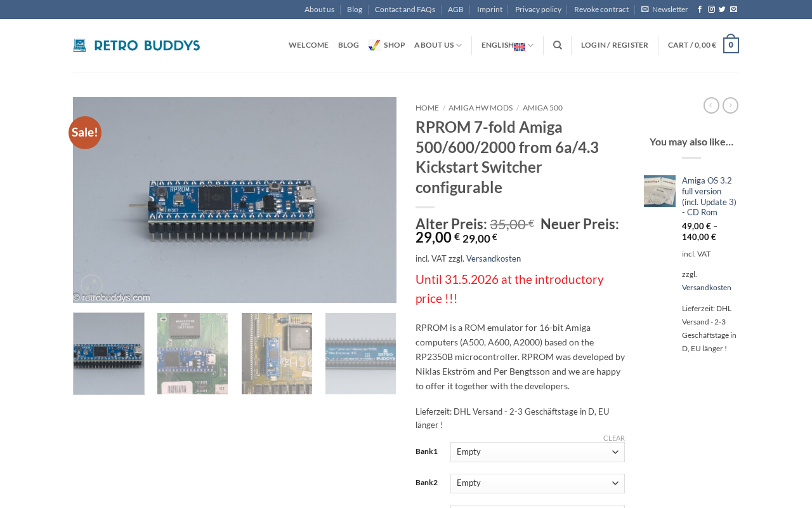Open the Instagram social icon

[711, 10]
